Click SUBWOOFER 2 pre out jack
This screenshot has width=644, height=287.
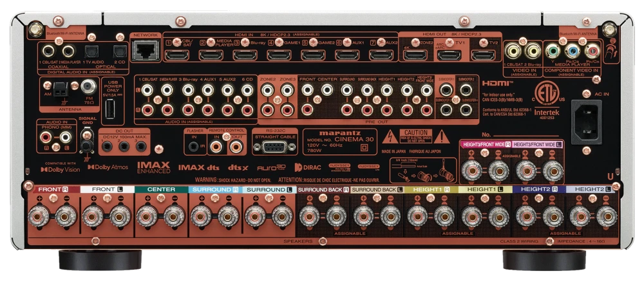click(466, 90)
